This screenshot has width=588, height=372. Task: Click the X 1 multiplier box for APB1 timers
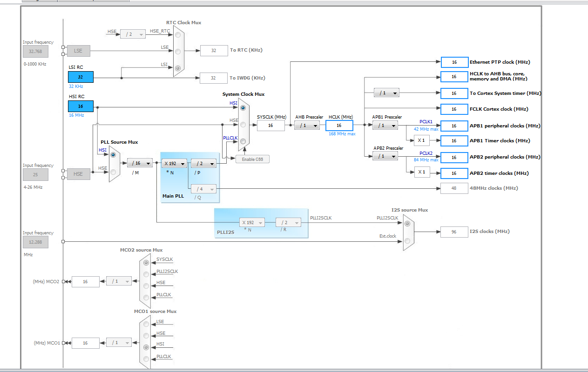(x=422, y=140)
